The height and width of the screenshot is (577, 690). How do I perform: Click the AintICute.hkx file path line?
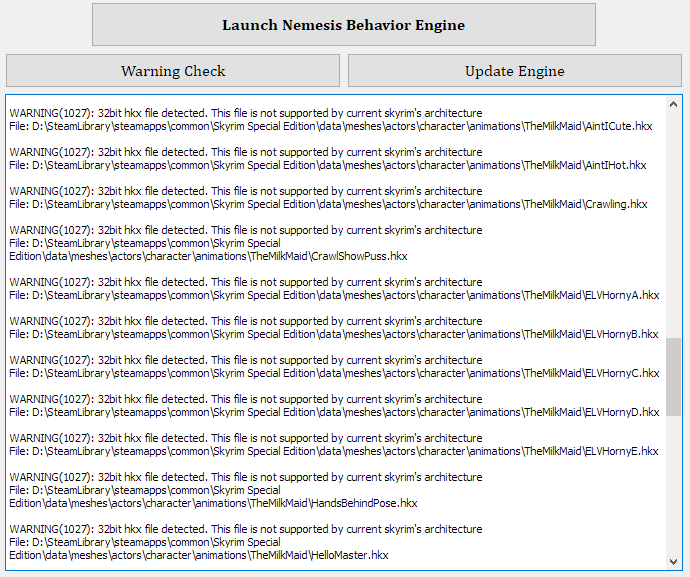(331, 126)
